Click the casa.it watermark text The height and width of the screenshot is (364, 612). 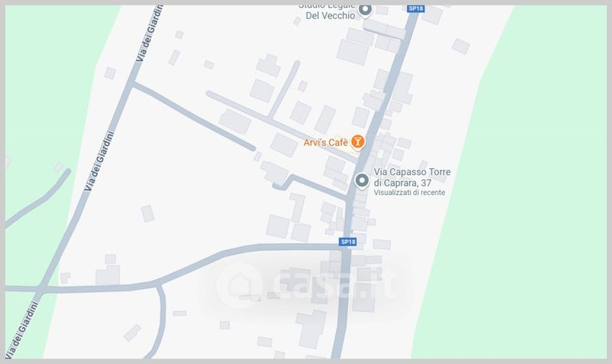coord(334,284)
